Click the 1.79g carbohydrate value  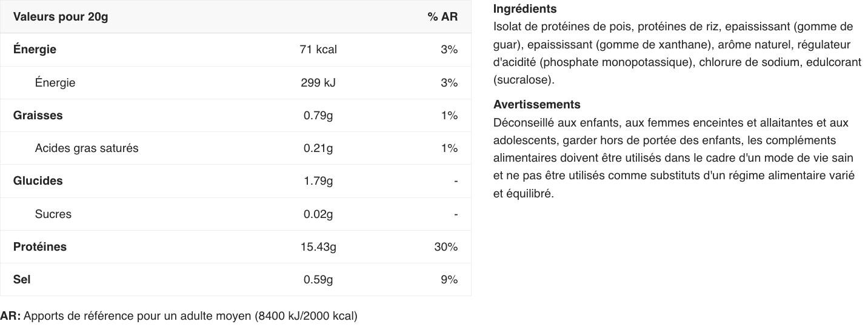click(x=318, y=181)
